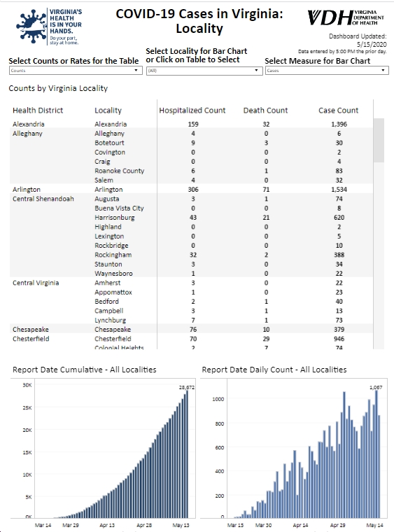Click the VDH Department of Health logo
Screen dimensions: 394x532
click(x=346, y=17)
